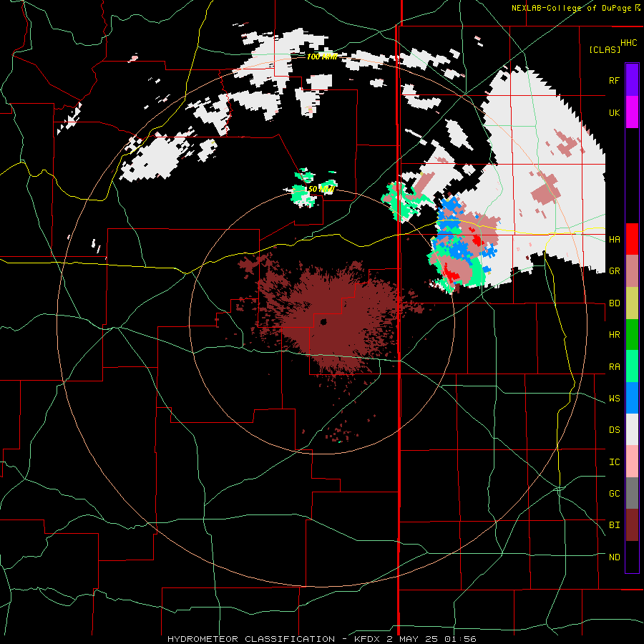Click the 'HA' legend label
Image resolution: width=644 pixels, height=644 pixels.
[x=614, y=239]
